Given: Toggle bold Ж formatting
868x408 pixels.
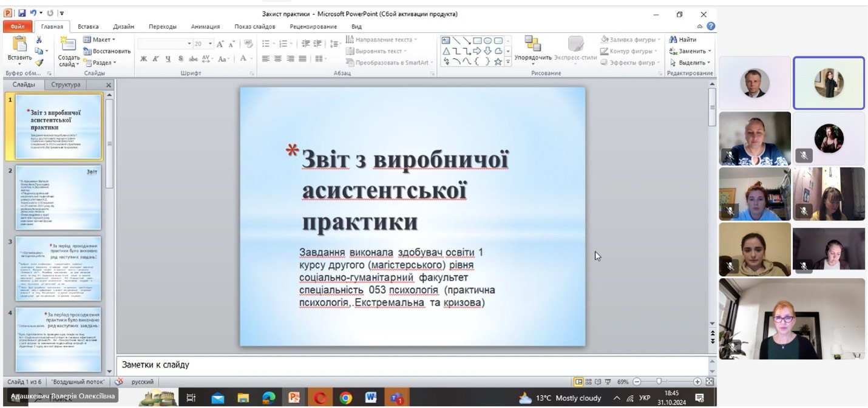Looking at the screenshot, I should pos(144,59).
